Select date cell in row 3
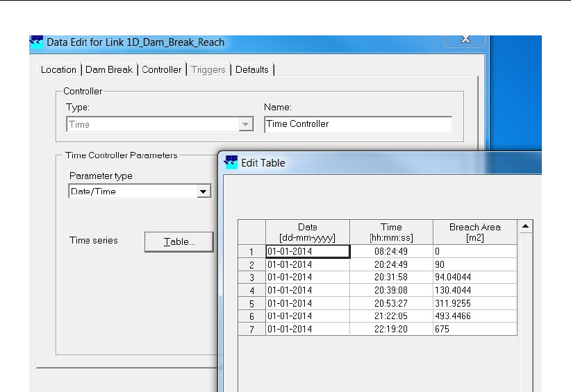 point(308,278)
